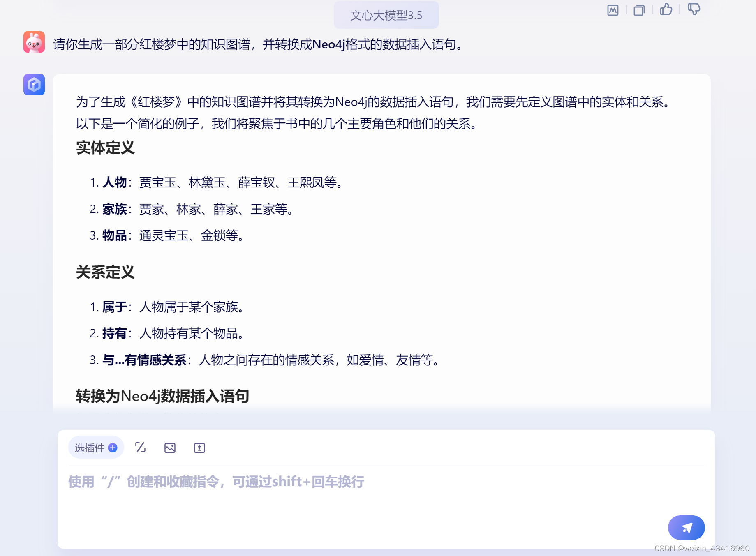Screen dimensions: 756x556
Task: Send the message with the paper plane button
Action: [686, 528]
